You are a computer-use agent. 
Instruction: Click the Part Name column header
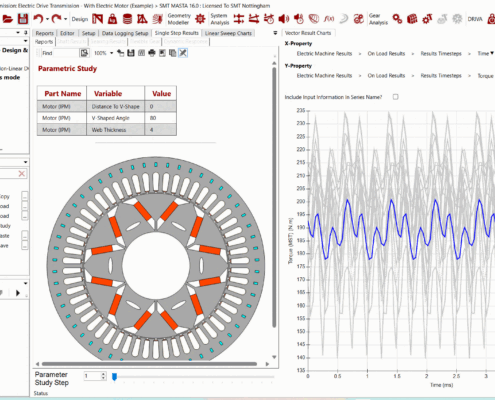tap(62, 93)
